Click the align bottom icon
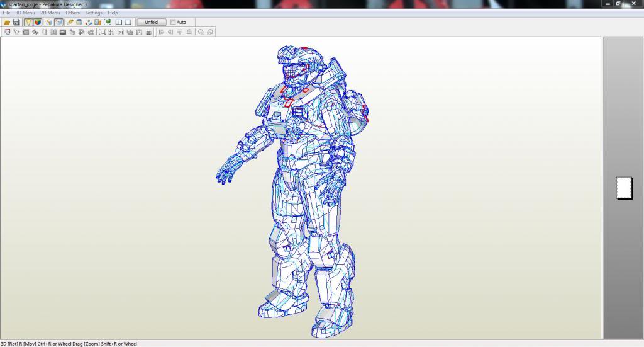This screenshot has height=347, width=644. coord(189,32)
